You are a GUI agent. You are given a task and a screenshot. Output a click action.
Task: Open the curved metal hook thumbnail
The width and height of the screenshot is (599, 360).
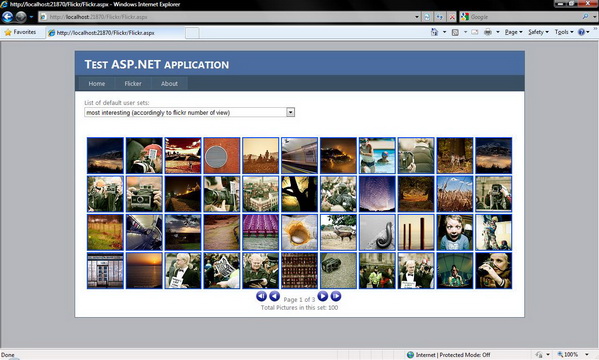377,232
